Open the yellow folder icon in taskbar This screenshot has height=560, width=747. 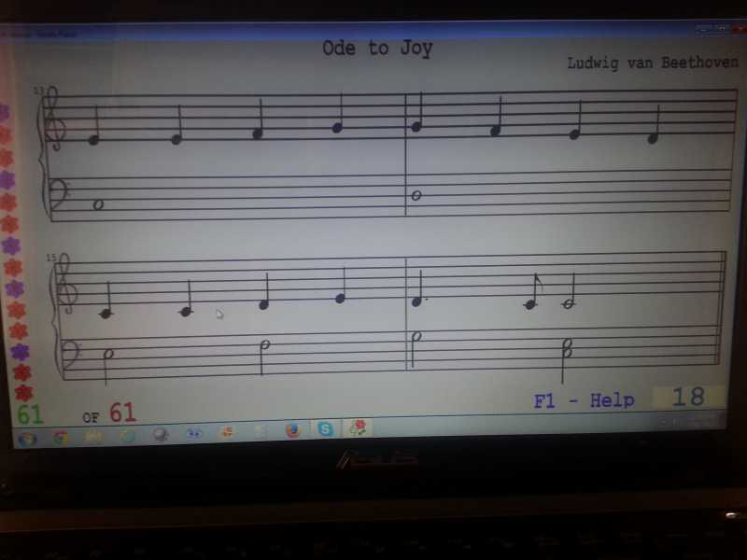tap(94, 437)
